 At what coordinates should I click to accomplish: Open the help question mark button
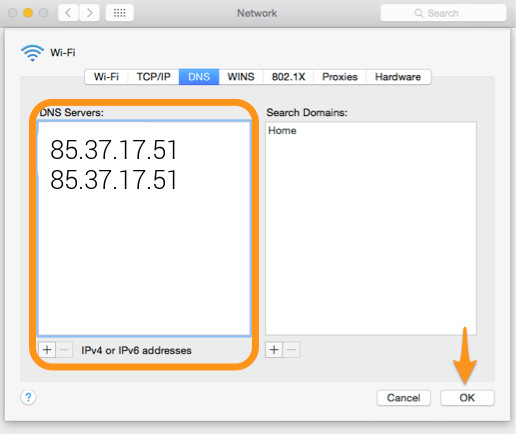click(x=28, y=397)
